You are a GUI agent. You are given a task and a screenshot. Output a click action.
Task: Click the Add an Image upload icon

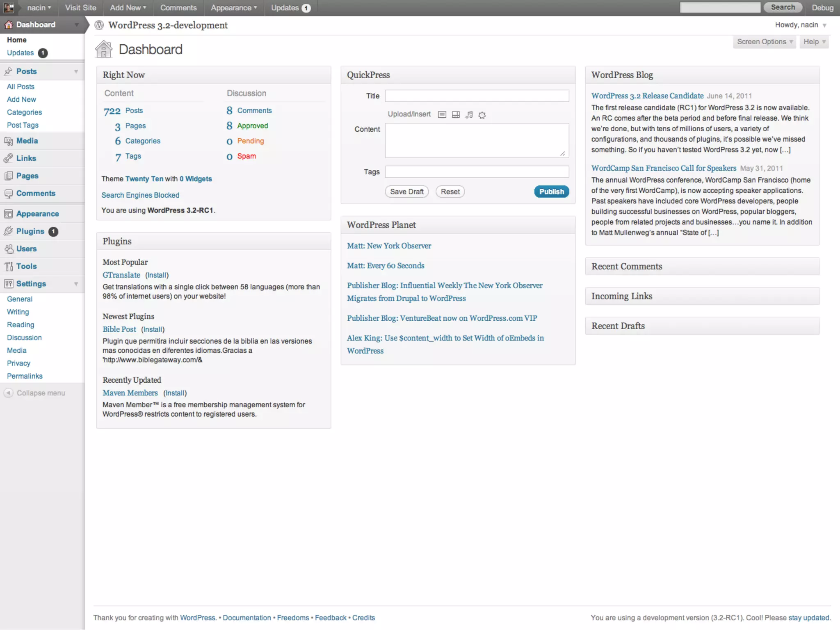442,115
